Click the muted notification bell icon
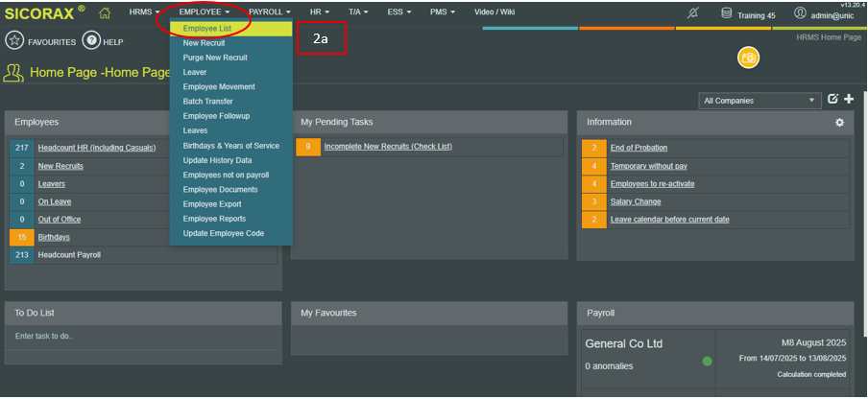Image resolution: width=868 pixels, height=399 pixels. coord(694,13)
